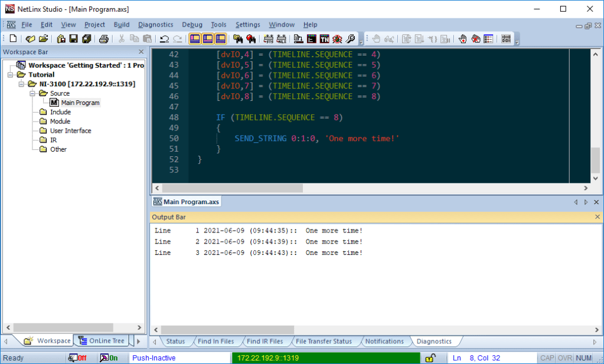Toggle the On indicator in status bar
The height and width of the screenshot is (364, 604).
pyautogui.click(x=109, y=358)
